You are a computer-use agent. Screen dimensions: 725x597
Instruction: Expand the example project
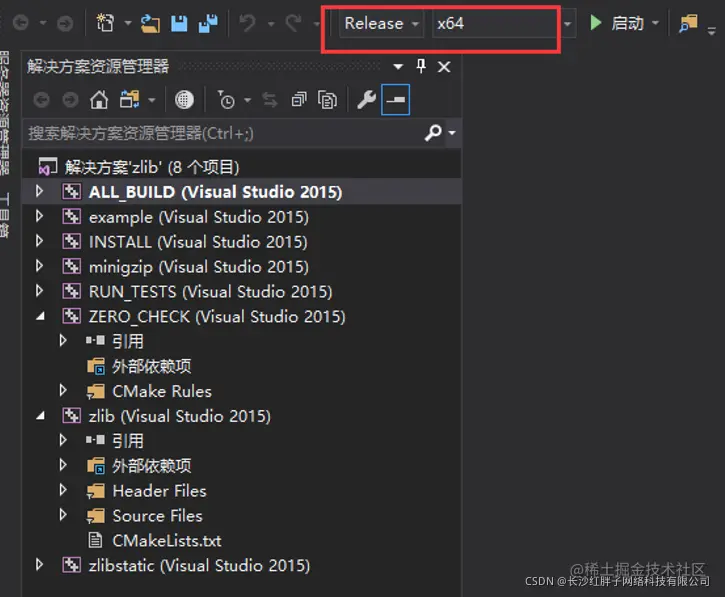coord(39,216)
